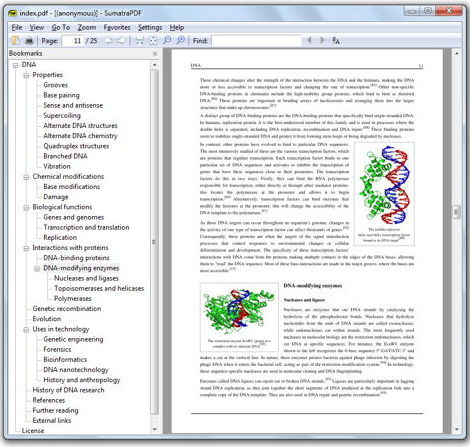Screen dimensions: 470x447
Task: Open the DNA nanotechnology bookmark
Action: [x=76, y=370]
